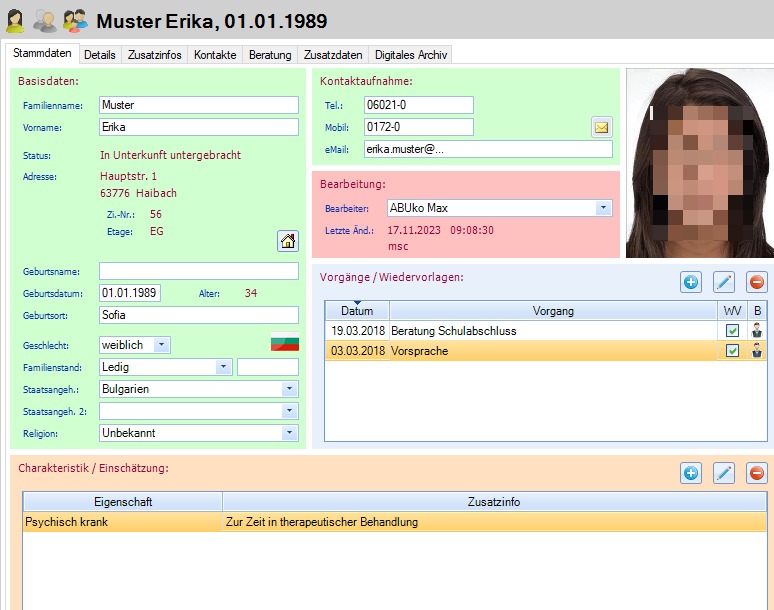Add a new Charakteristik entry with the plus icon
This screenshot has width=774, height=610.
click(691, 473)
